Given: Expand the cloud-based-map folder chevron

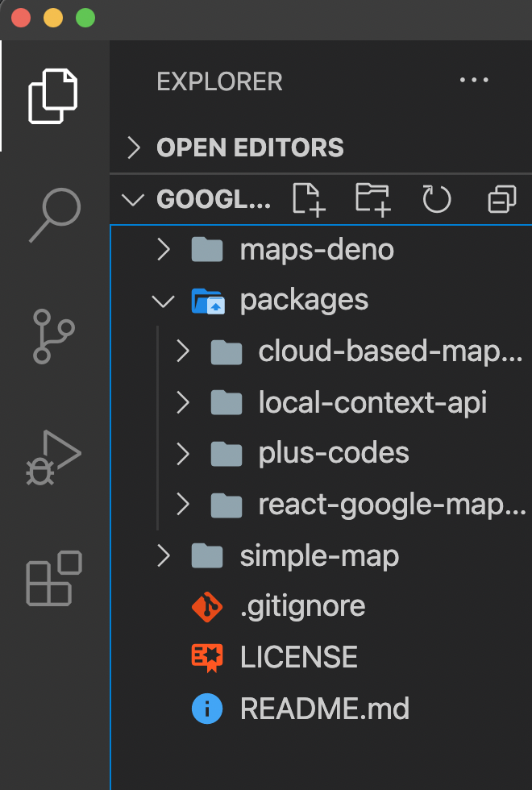Looking at the screenshot, I should (182, 351).
